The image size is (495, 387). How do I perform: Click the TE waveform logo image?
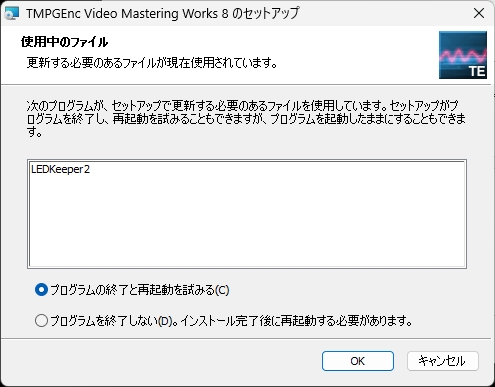pyautogui.click(x=463, y=55)
